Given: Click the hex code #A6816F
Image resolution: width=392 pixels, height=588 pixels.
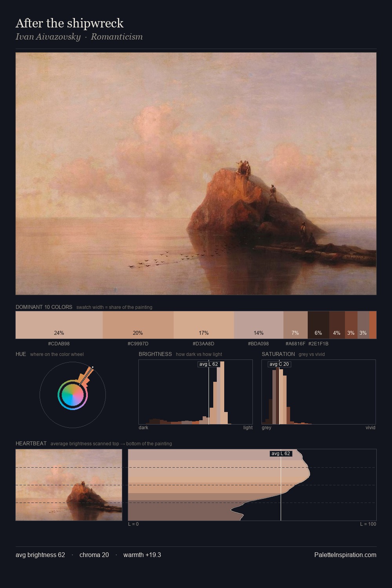Looking at the screenshot, I should 296,344.
